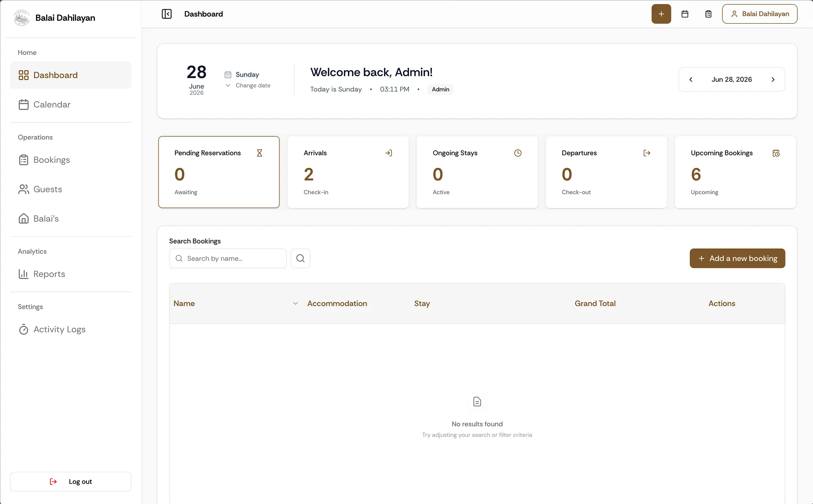Focus the Search by name input field
The image size is (813, 504).
tap(228, 258)
